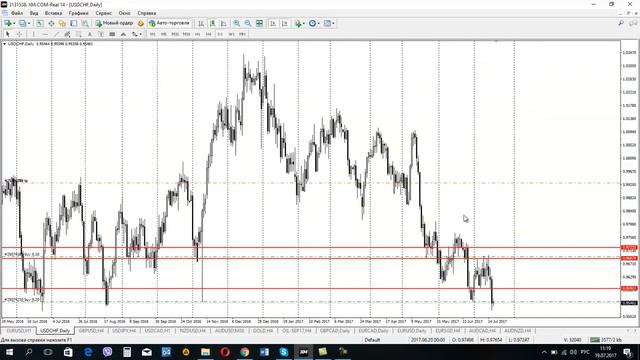
Task: Switch timeframe to D1
Action: click(220, 34)
